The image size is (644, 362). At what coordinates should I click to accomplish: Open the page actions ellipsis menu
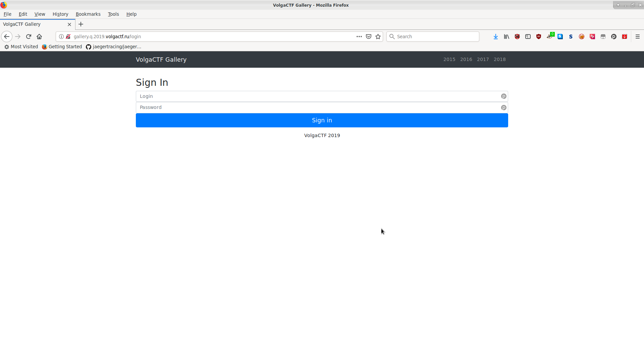359,37
